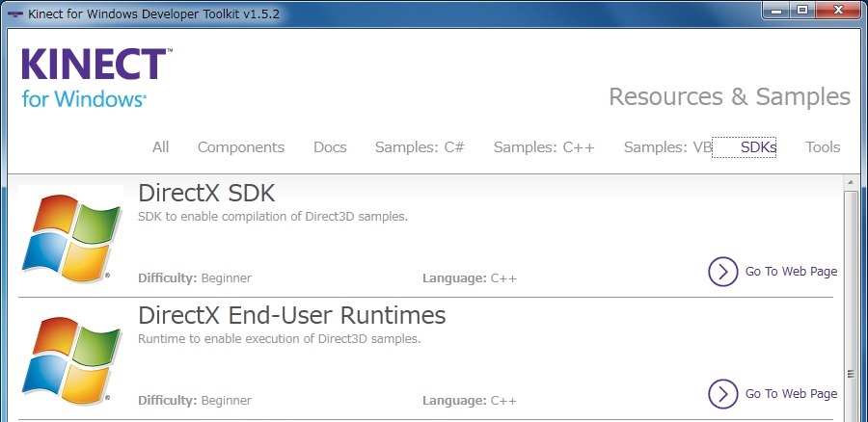This screenshot has width=868, height=422.
Task: Click the DirectX End-User Runtimes heading
Action: (291, 315)
